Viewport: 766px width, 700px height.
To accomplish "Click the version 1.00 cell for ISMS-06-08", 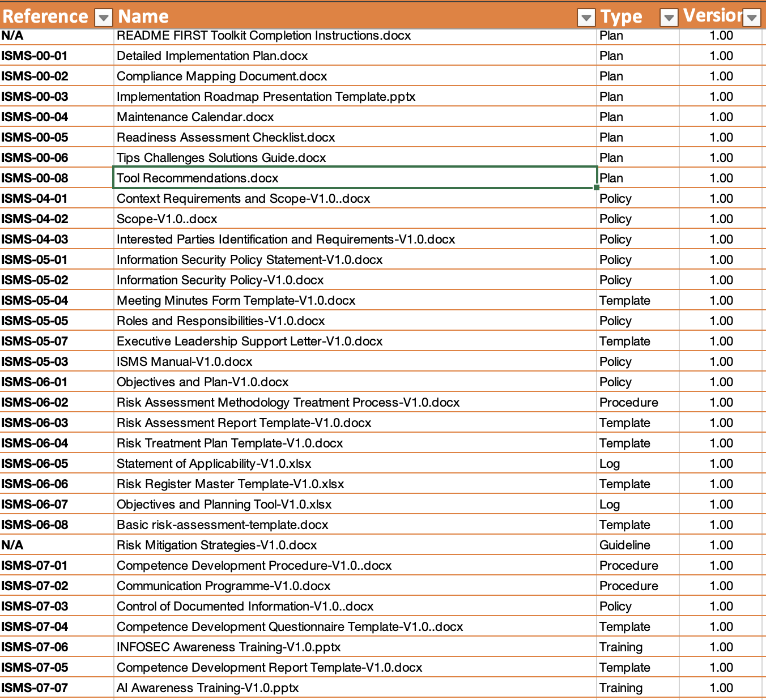I will (721, 524).
